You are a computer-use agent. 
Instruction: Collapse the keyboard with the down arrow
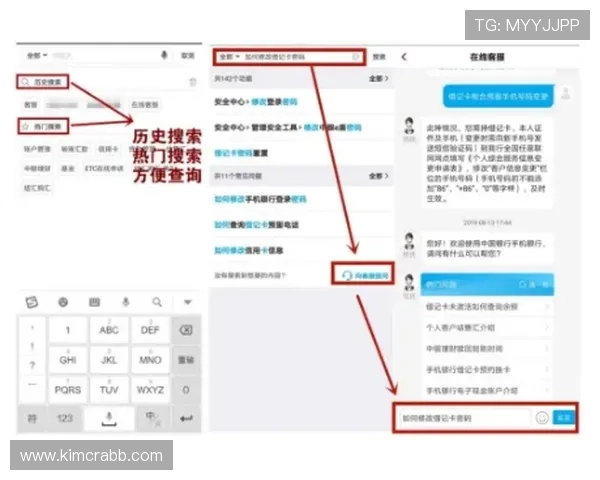tap(188, 302)
